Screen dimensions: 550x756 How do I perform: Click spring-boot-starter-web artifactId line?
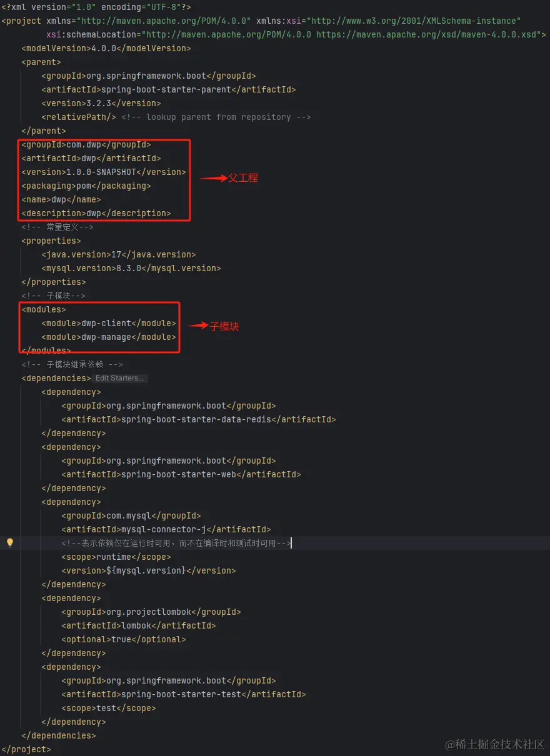[x=181, y=474]
